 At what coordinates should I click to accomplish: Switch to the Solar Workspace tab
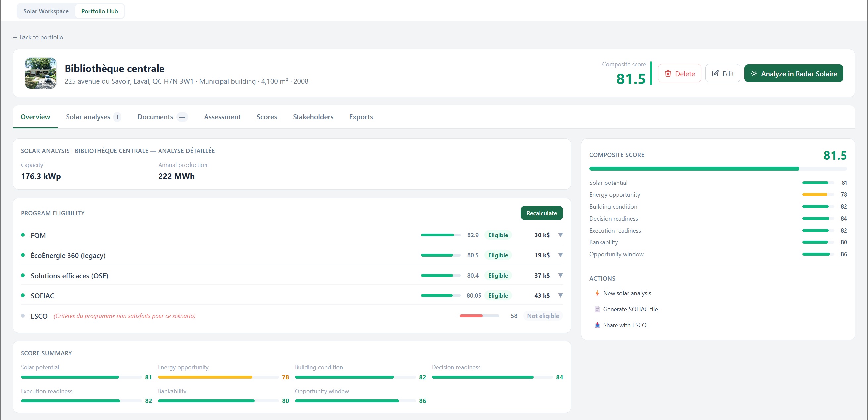pos(46,11)
